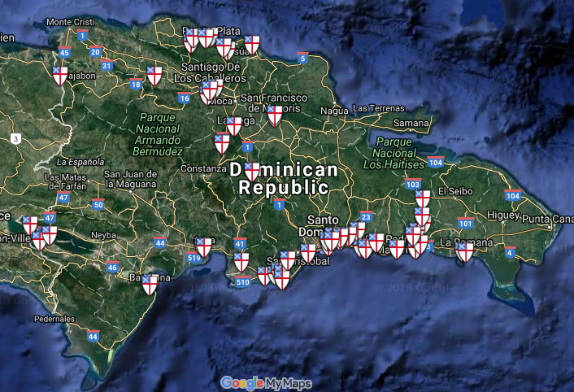This screenshot has height=392, width=574.
Task: Click the route 20 highway badge
Action: pos(96,51)
